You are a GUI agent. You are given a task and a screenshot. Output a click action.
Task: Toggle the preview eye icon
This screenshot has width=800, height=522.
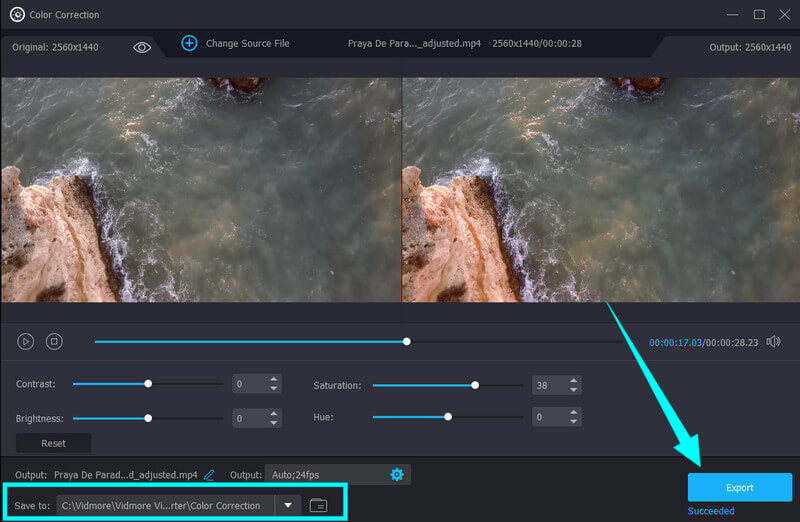click(x=142, y=47)
